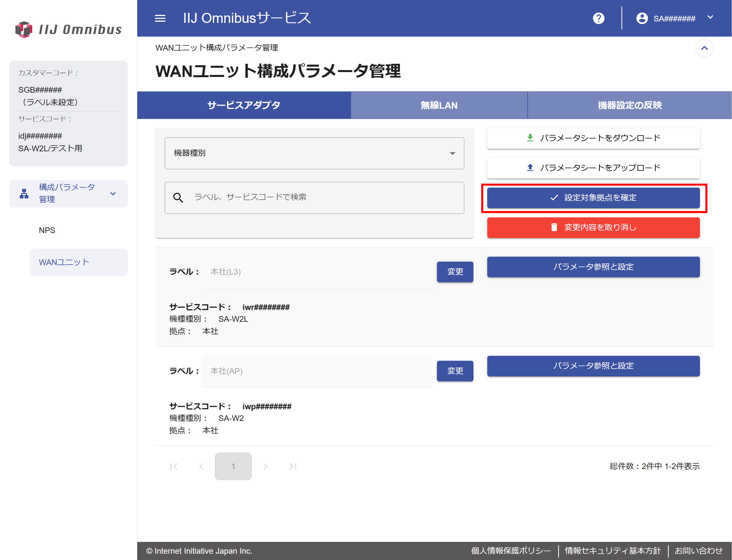Open お問い合わせ footer link
The image size is (732, 560).
pos(698,551)
